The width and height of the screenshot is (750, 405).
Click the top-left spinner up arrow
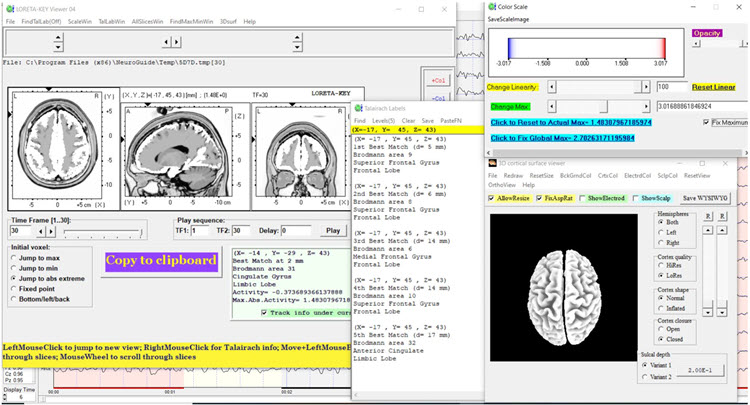point(59,38)
